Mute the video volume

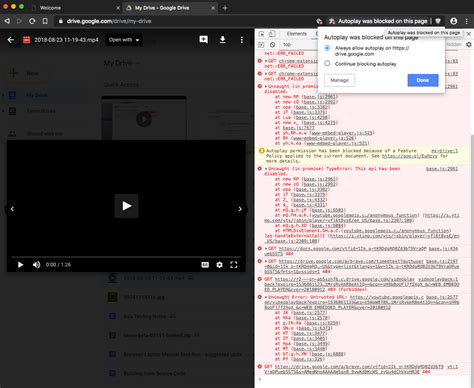coord(36,265)
